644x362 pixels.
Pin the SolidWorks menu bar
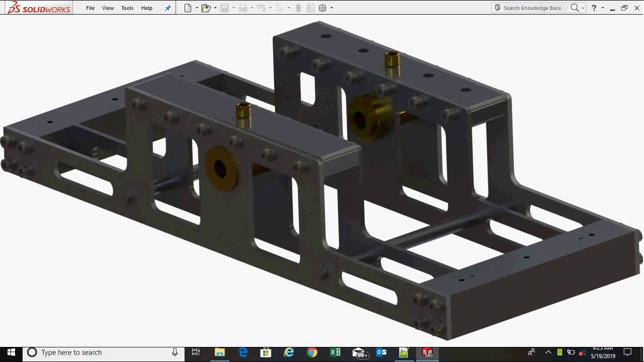pyautogui.click(x=168, y=8)
